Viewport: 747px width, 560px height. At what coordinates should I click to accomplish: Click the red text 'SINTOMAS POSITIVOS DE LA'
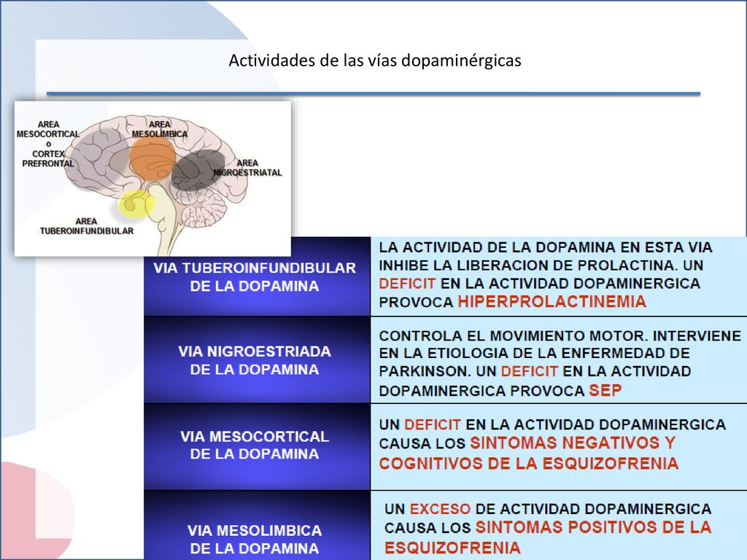(x=594, y=527)
